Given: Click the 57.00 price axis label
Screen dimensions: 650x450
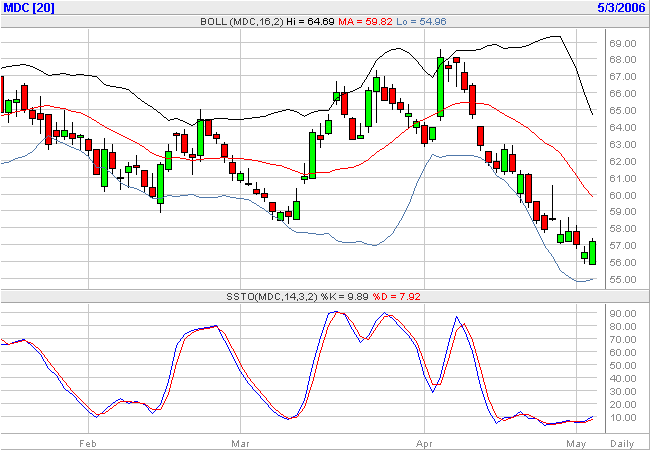Looking at the screenshot, I should pos(623,246).
